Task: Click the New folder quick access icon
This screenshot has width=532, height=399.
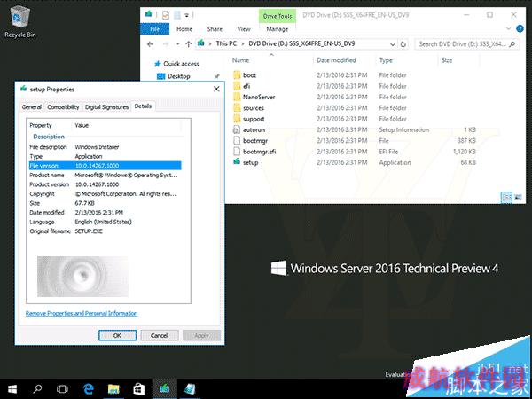Action: click(177, 15)
